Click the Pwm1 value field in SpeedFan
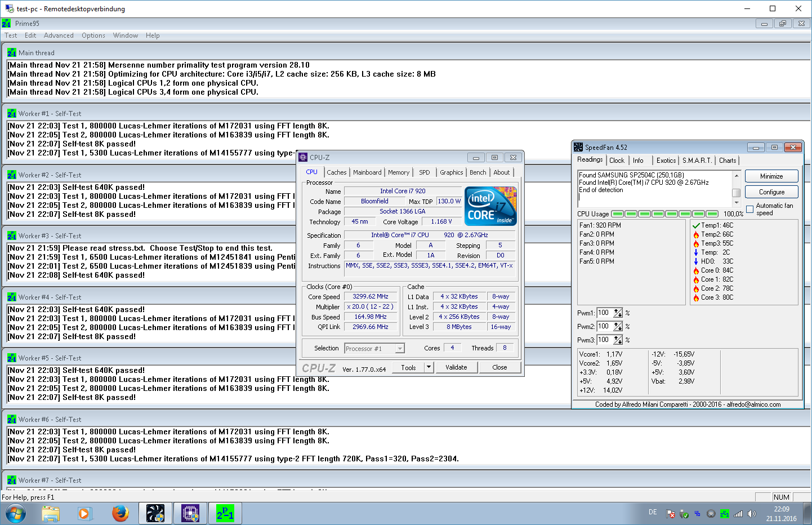The width and height of the screenshot is (812, 525). (605, 313)
